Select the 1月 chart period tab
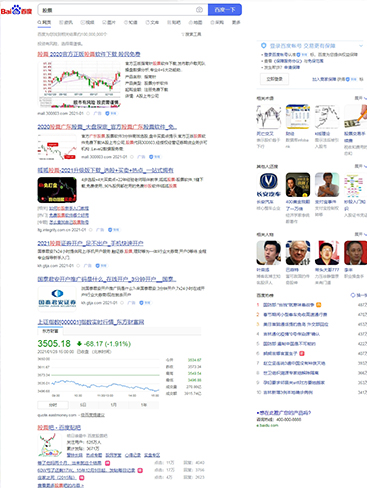Viewport: 367px width, 488px height. (x=113, y=405)
